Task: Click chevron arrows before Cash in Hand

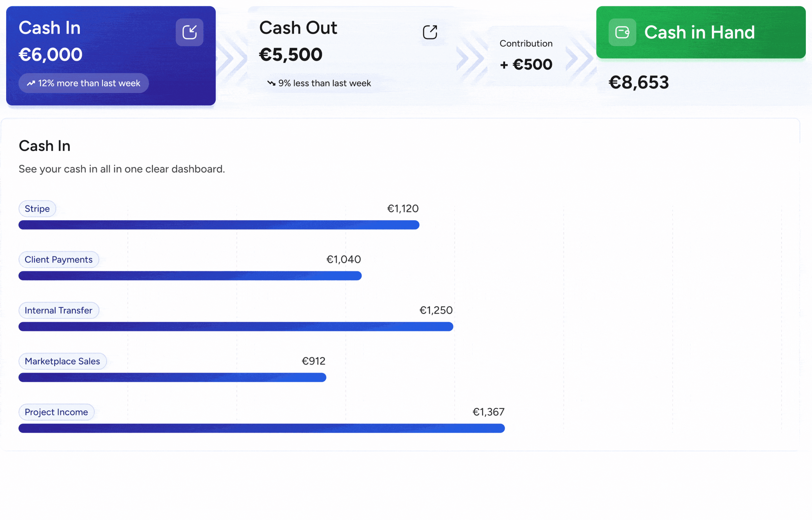Action: pos(580,58)
